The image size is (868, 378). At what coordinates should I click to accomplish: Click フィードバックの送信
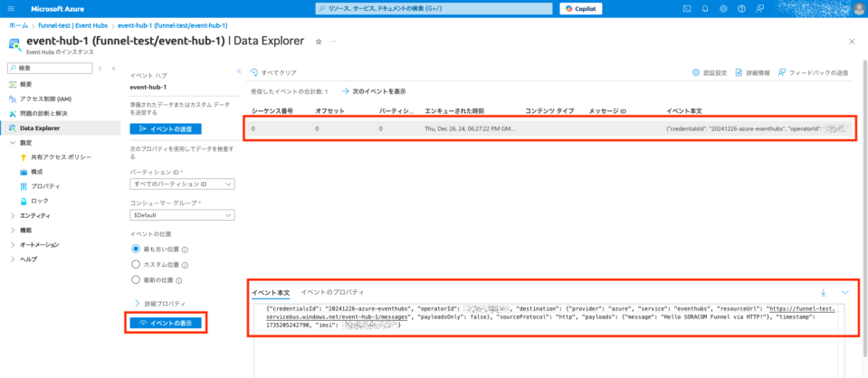[x=813, y=72]
